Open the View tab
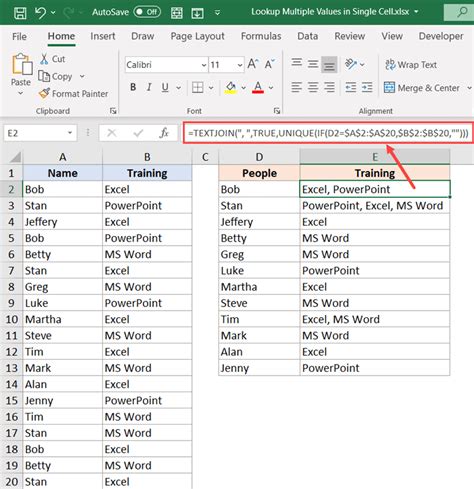 pos(392,36)
